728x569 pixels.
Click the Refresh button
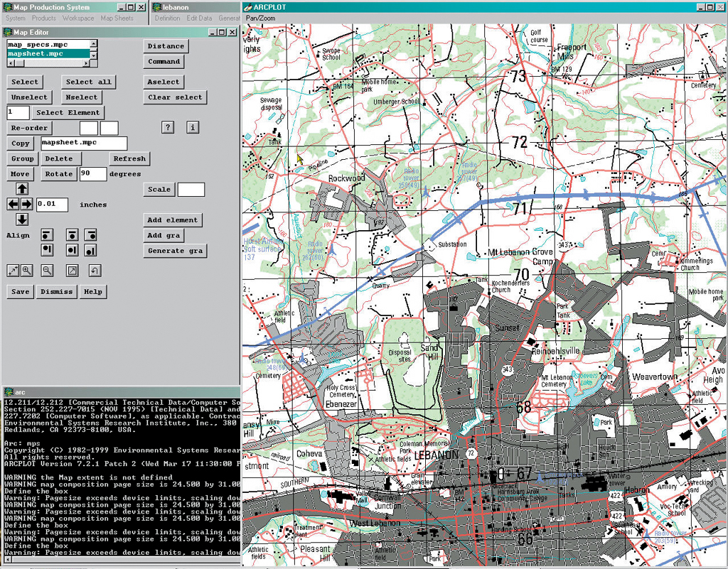[129, 158]
